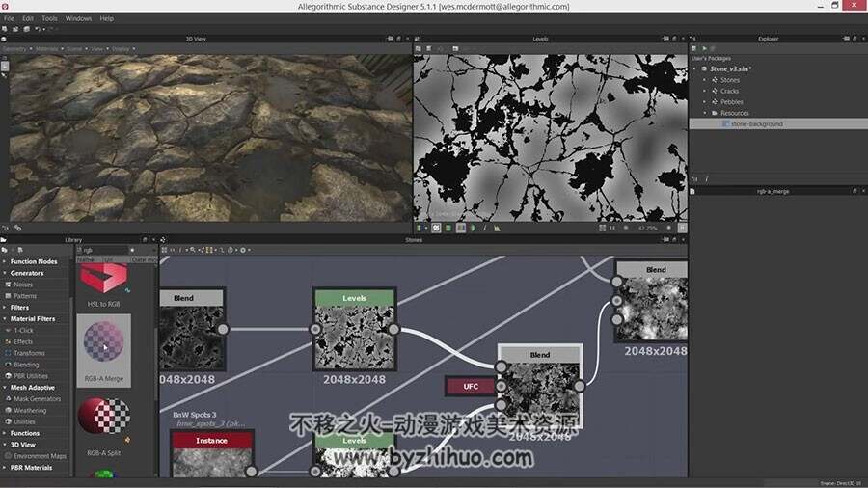Select the UFC node in the graph

coord(471,386)
